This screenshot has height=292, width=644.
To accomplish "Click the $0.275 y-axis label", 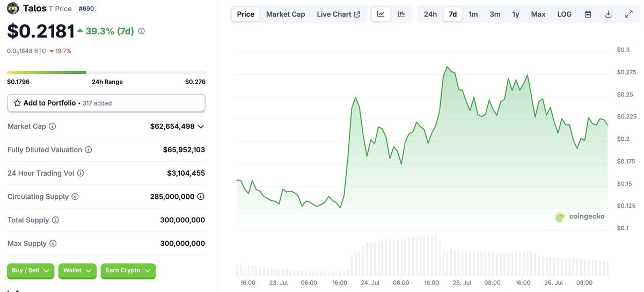I will 626,72.
